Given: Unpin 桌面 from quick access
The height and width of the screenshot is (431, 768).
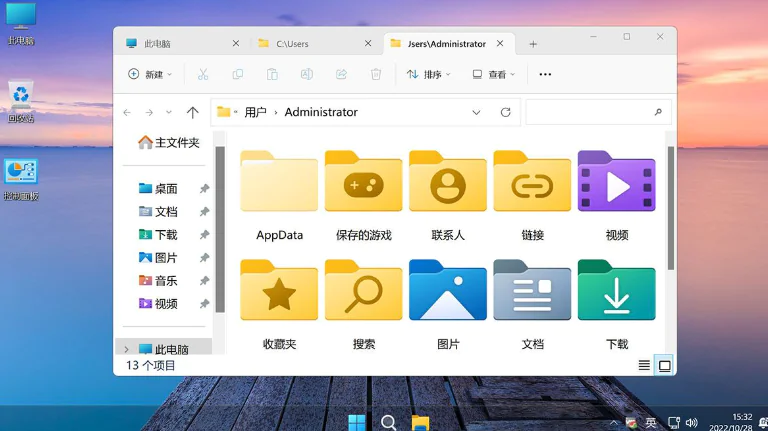Looking at the screenshot, I should [204, 189].
